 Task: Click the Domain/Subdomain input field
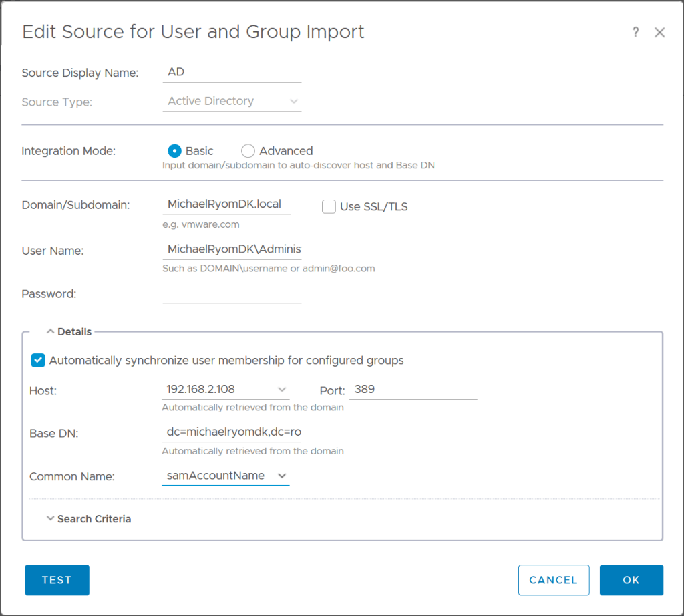226,204
